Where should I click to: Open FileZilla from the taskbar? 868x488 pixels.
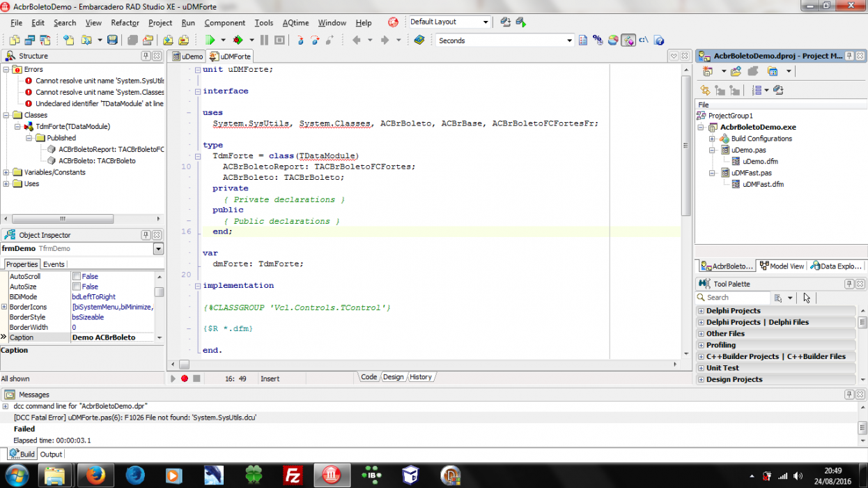(x=293, y=475)
